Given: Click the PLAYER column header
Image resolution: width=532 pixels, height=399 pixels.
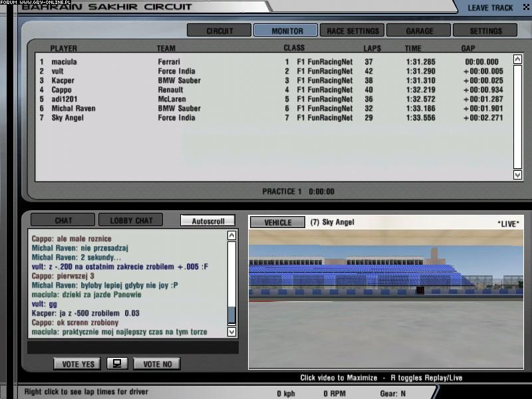Looking at the screenshot, I should pyautogui.click(x=63, y=48).
